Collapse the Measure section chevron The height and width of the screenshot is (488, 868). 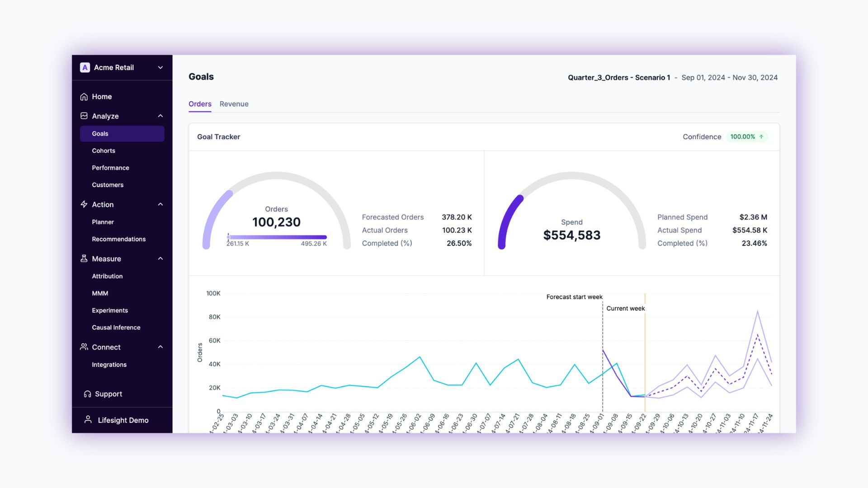pos(160,258)
